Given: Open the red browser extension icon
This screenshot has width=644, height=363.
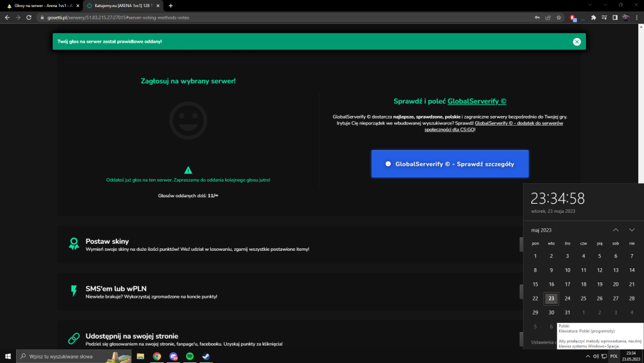Looking at the screenshot, I should click(573, 17).
